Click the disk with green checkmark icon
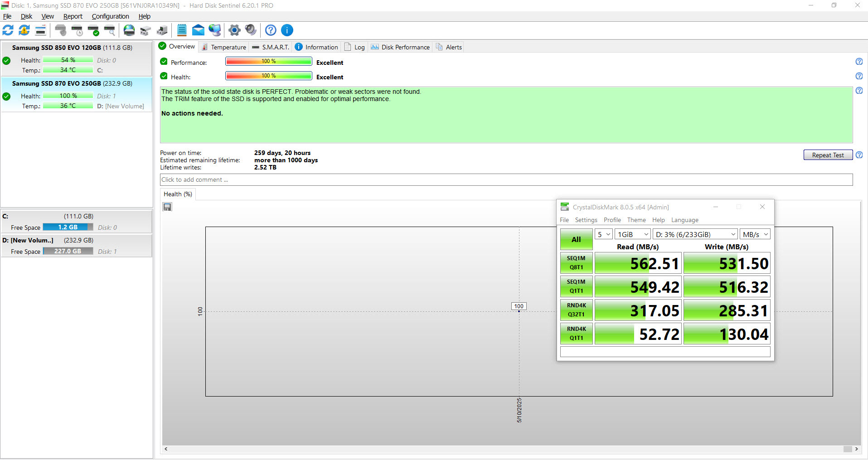This screenshot has width=868, height=460. tap(93, 30)
